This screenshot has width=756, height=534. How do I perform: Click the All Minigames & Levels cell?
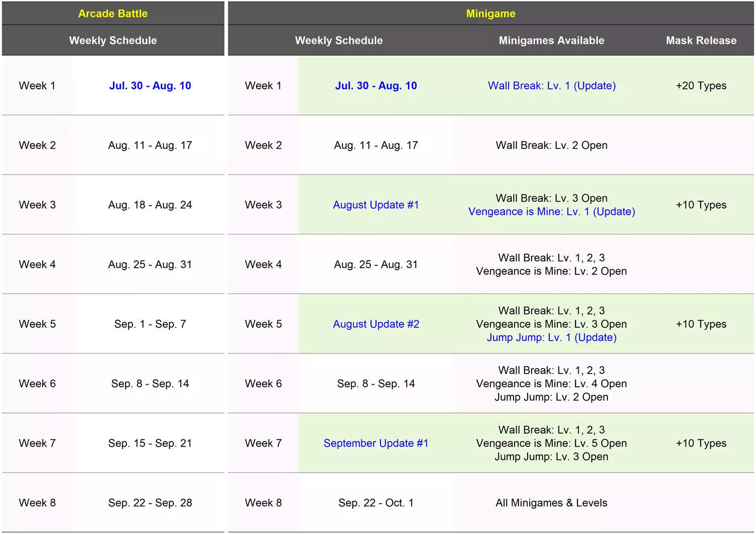[x=551, y=503]
